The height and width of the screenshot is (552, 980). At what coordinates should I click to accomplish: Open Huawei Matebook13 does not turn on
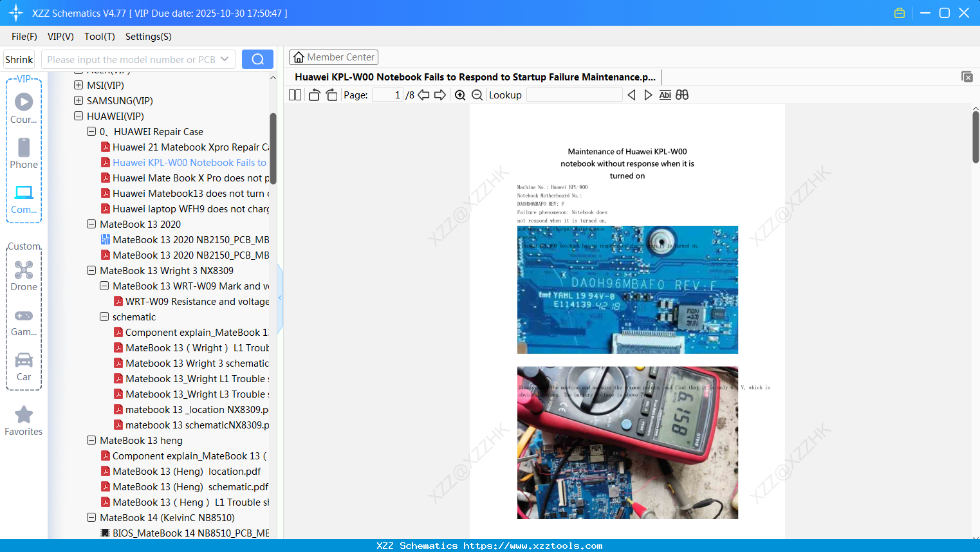tap(185, 194)
